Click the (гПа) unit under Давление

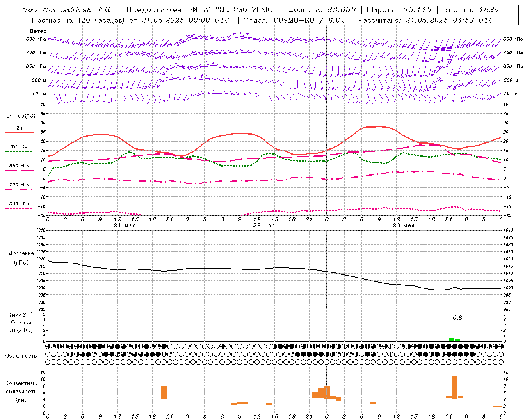21,263
